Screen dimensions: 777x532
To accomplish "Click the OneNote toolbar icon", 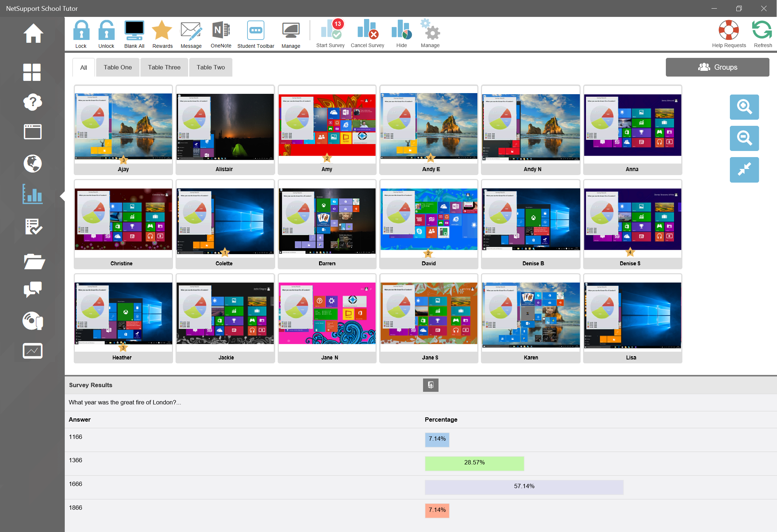I will point(221,31).
